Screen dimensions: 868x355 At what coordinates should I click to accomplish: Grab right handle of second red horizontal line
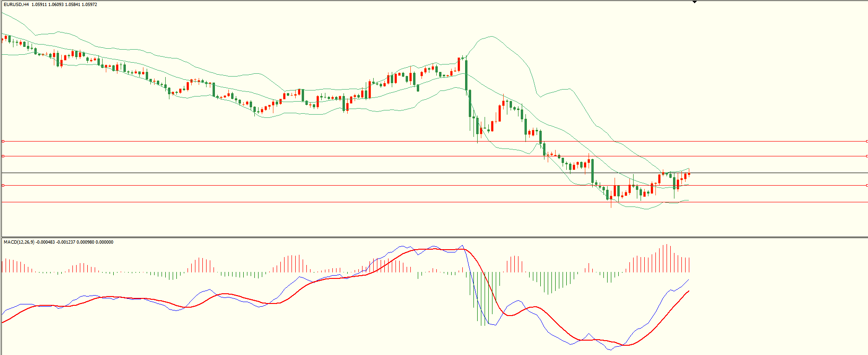click(x=867, y=156)
